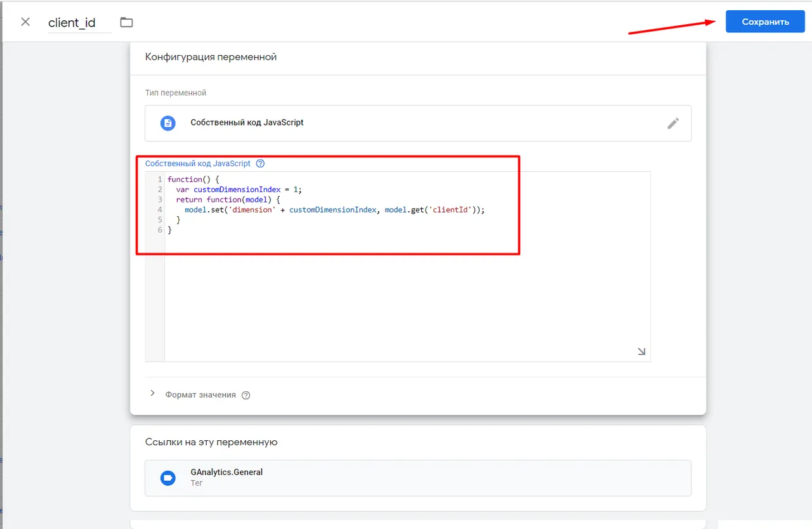
Task: Click Тег label under GAnalytics.General
Action: coord(197,483)
